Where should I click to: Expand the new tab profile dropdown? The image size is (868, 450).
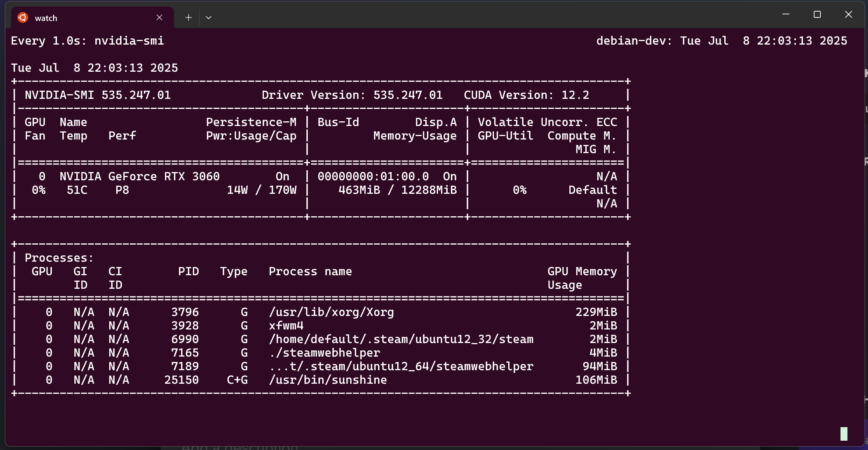pyautogui.click(x=208, y=17)
